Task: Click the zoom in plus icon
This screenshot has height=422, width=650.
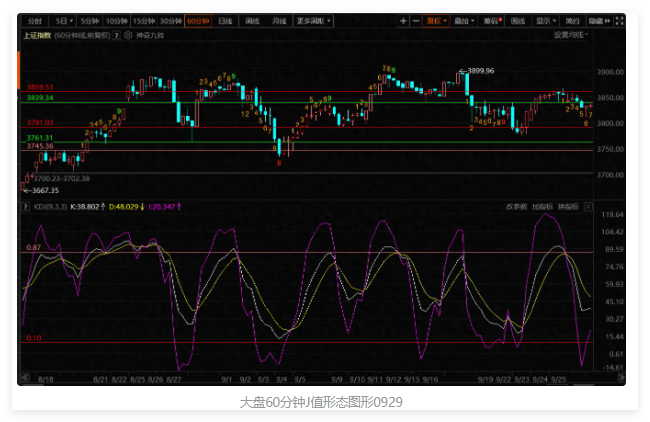Action: click(403, 20)
